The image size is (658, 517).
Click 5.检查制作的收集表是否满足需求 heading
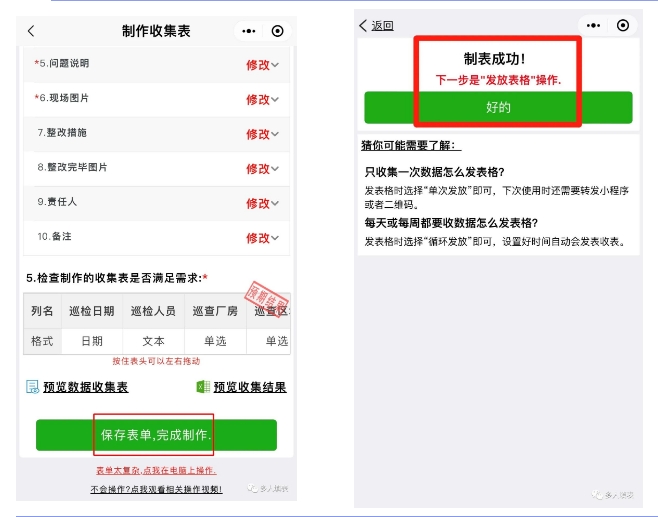click(x=117, y=278)
